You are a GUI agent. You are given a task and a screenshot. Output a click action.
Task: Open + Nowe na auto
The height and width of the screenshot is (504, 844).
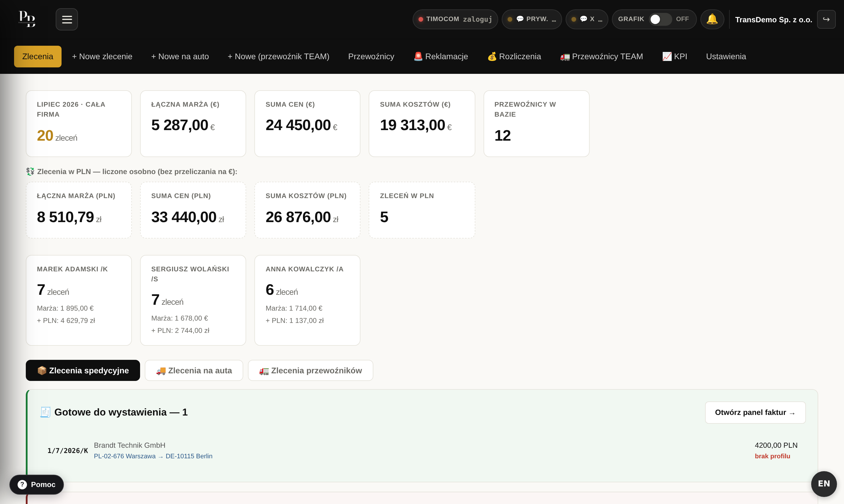pyautogui.click(x=180, y=56)
